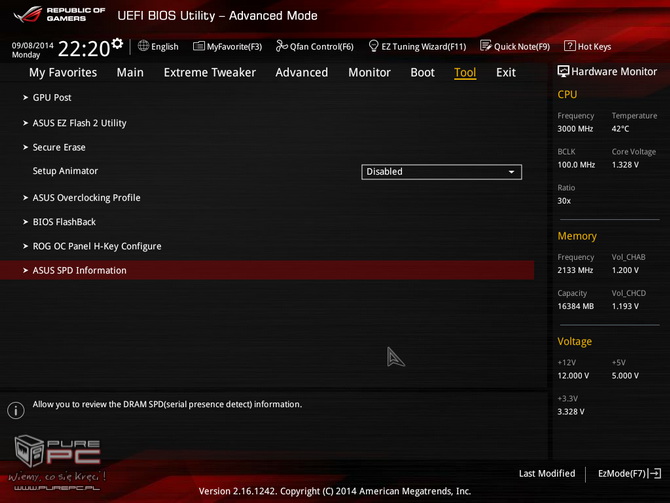Viewport: 670px width, 503px height.
Task: Click the date 09/08/2014
Action: pos(32,45)
